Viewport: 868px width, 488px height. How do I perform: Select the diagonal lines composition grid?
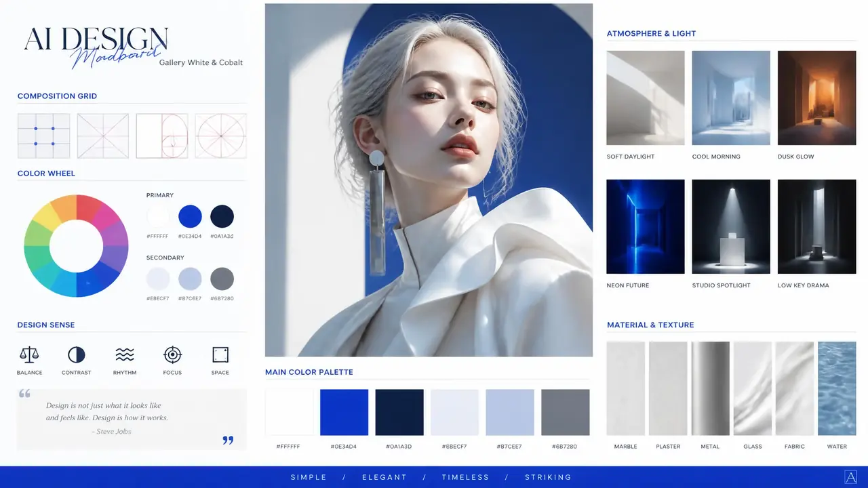[x=102, y=136]
